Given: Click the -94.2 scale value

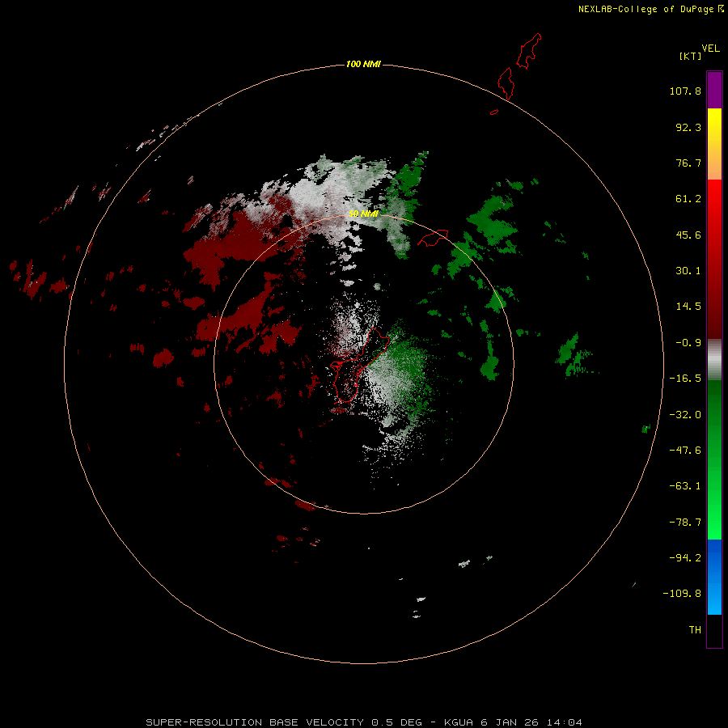Looking at the screenshot, I should (x=685, y=557).
